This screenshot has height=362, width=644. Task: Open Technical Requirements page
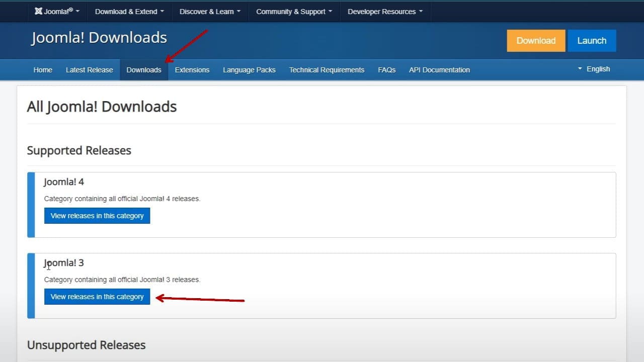point(327,70)
